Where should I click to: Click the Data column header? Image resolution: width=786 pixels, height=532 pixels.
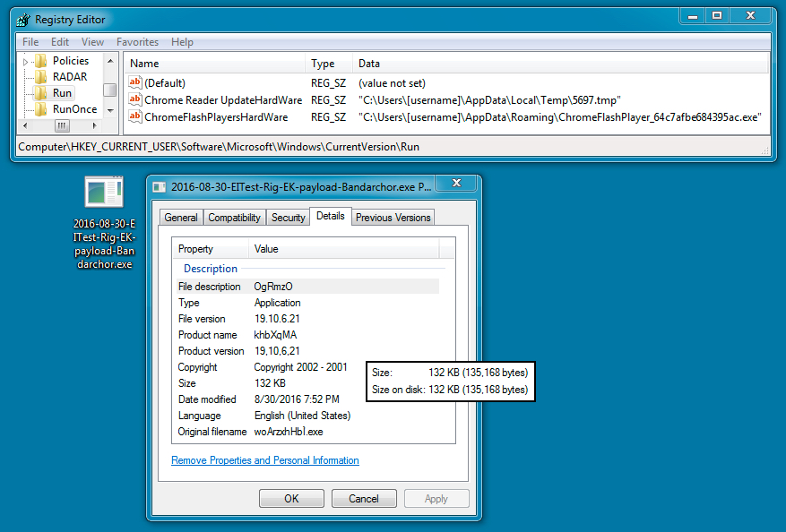coord(368,64)
